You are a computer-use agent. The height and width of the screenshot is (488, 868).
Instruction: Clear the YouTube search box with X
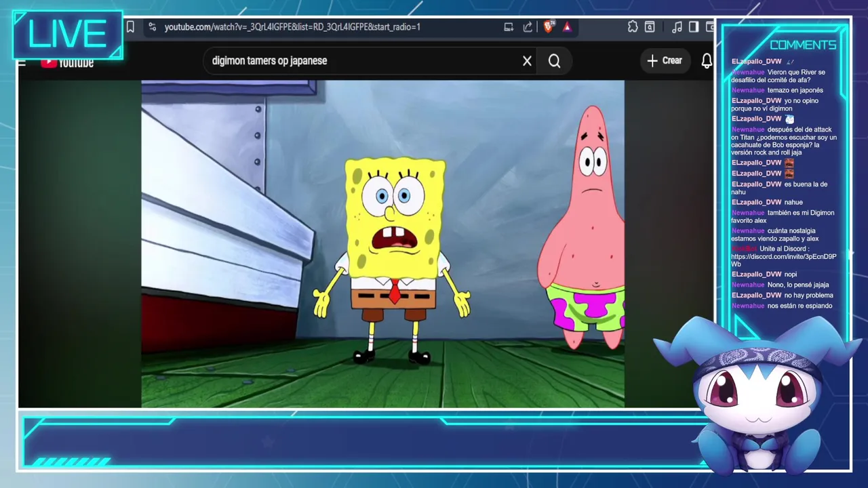[x=527, y=61]
